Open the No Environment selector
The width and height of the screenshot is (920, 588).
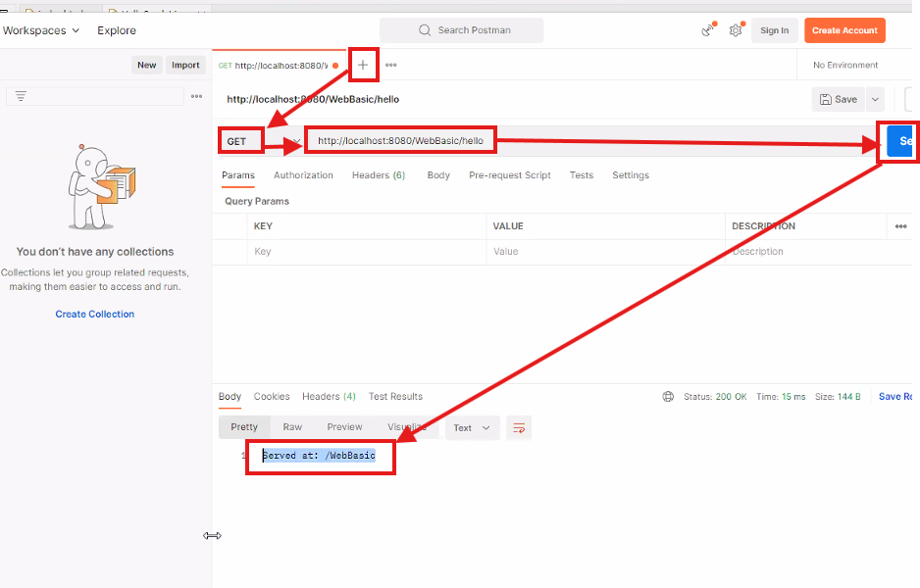845,65
